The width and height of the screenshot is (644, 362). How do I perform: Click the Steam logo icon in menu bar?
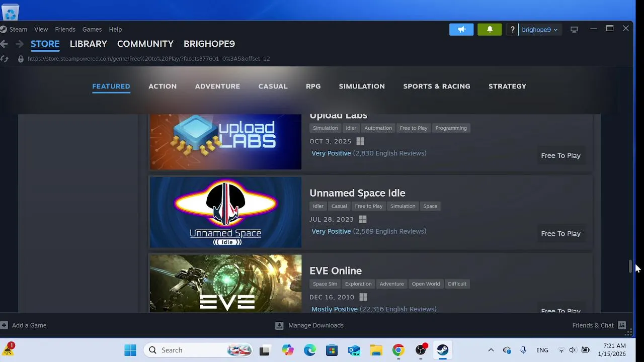(4, 29)
